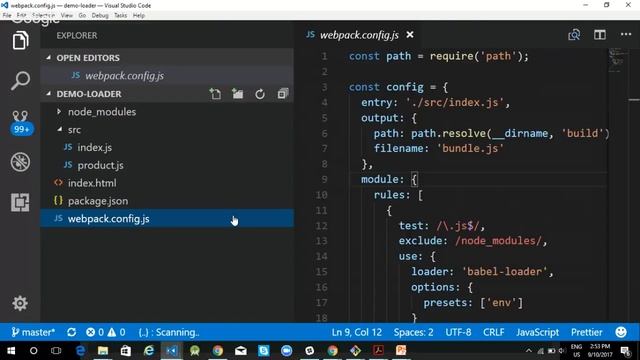Collapse the DEMO-LOADER section

pyautogui.click(x=89, y=94)
